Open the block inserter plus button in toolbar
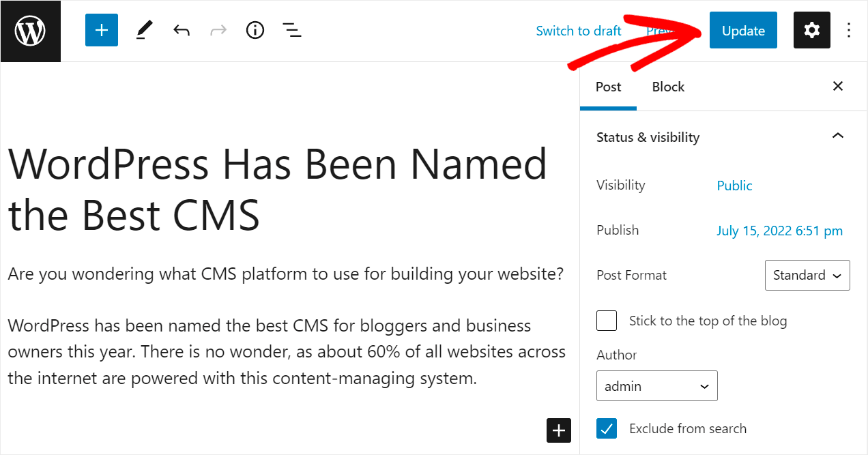Viewport: 868px width, 455px height. click(102, 31)
